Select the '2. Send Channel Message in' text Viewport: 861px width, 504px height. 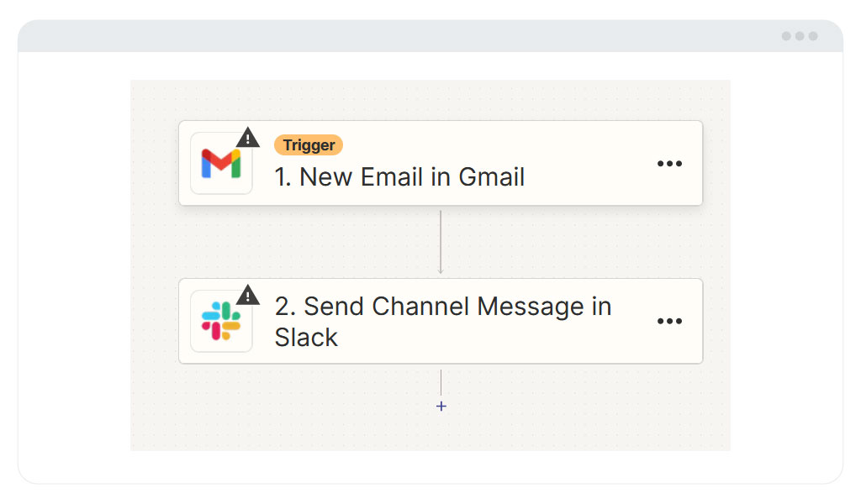pyautogui.click(x=443, y=307)
